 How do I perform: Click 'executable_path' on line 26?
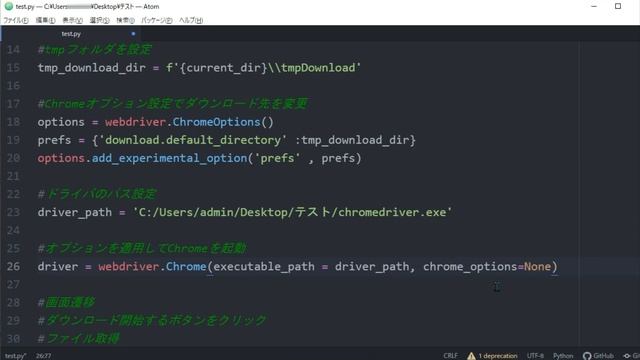tap(264, 267)
